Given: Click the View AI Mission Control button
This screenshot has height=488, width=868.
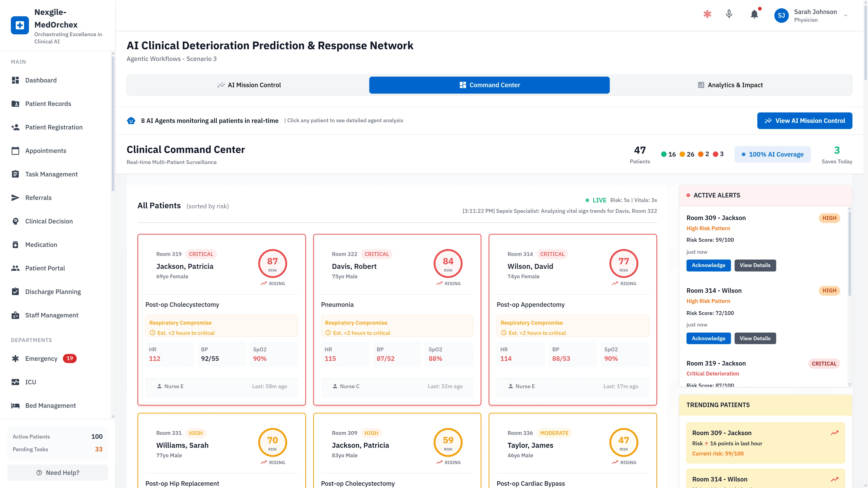Looking at the screenshot, I should click(805, 121).
